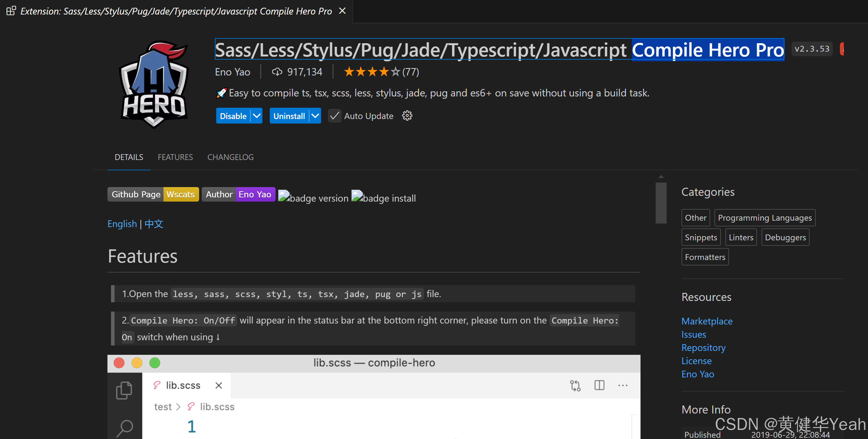Click the Hero extension logo image

click(154, 85)
